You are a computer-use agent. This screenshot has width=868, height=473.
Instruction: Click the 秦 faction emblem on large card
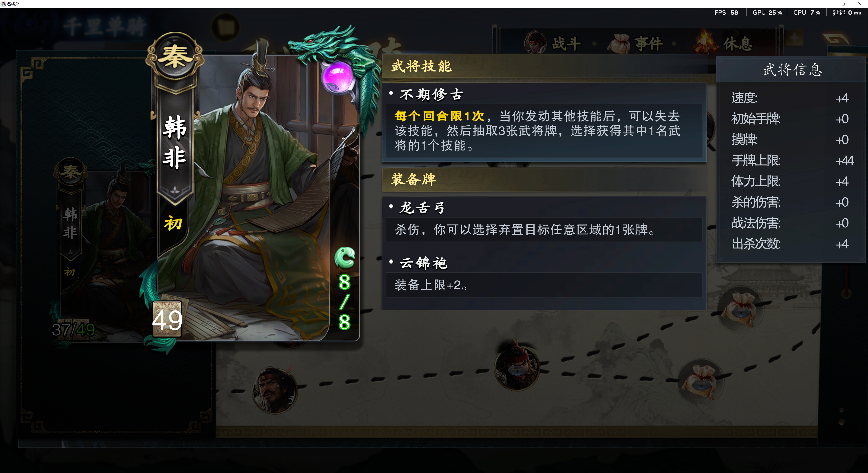click(175, 57)
